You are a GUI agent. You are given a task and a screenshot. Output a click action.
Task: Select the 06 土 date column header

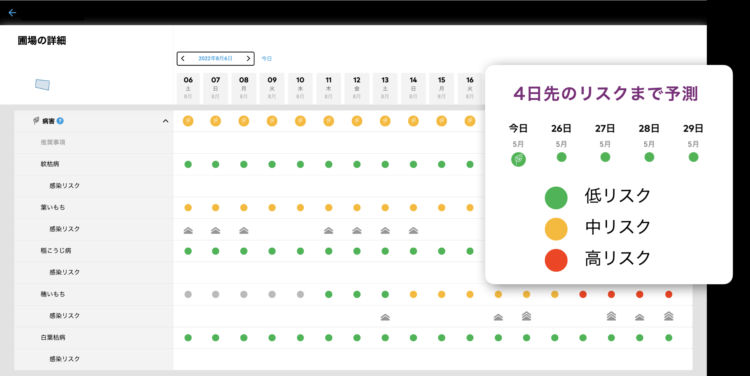(x=188, y=88)
